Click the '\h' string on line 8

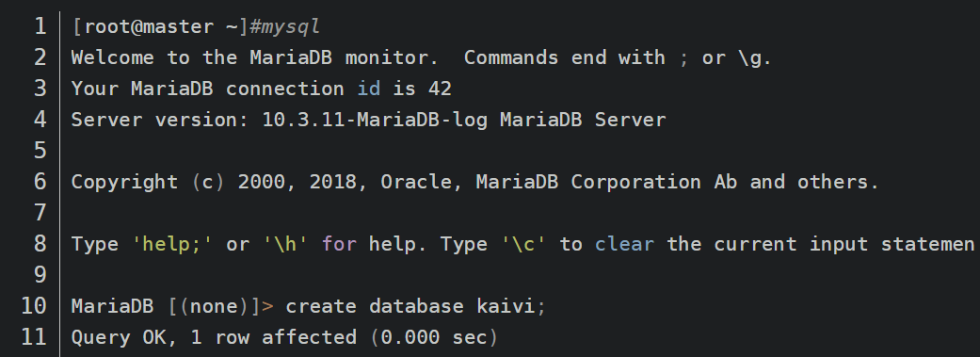pyautogui.click(x=285, y=244)
